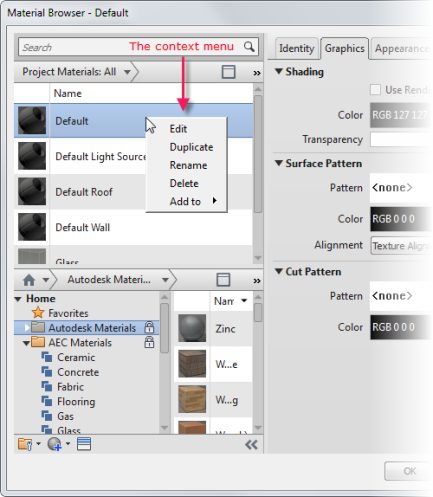Click the Surface Pattern <none> pattern button
The image size is (433, 497).
401,188
